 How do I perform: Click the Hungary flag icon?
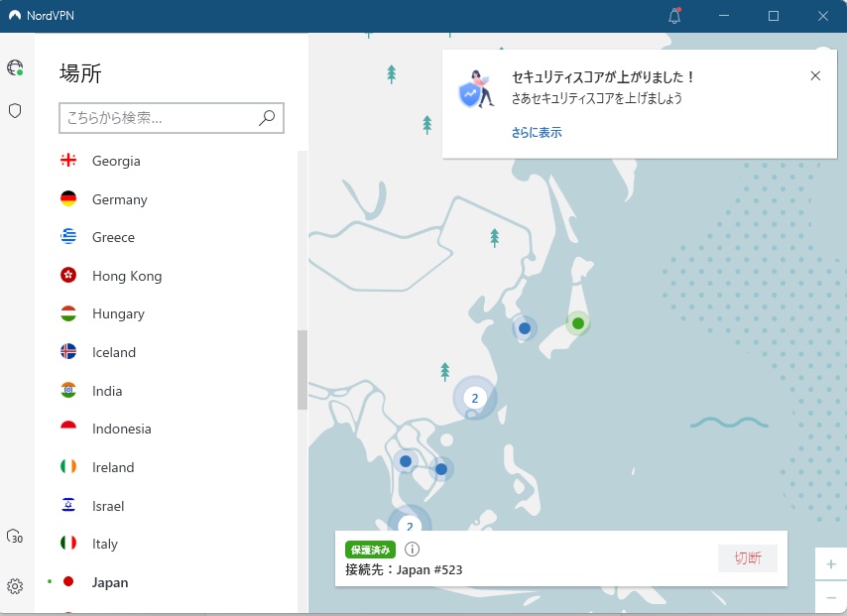68,313
